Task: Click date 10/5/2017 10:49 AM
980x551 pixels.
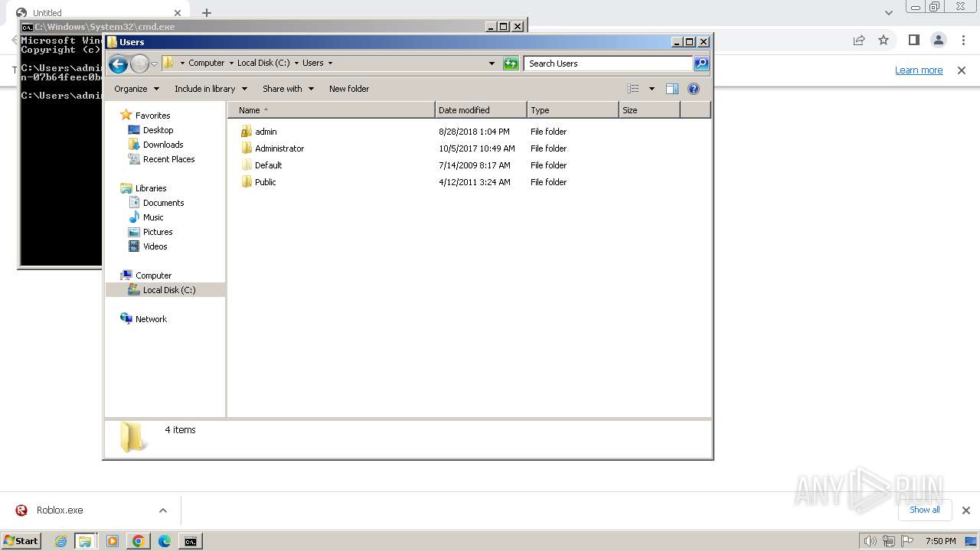Action: [477, 148]
